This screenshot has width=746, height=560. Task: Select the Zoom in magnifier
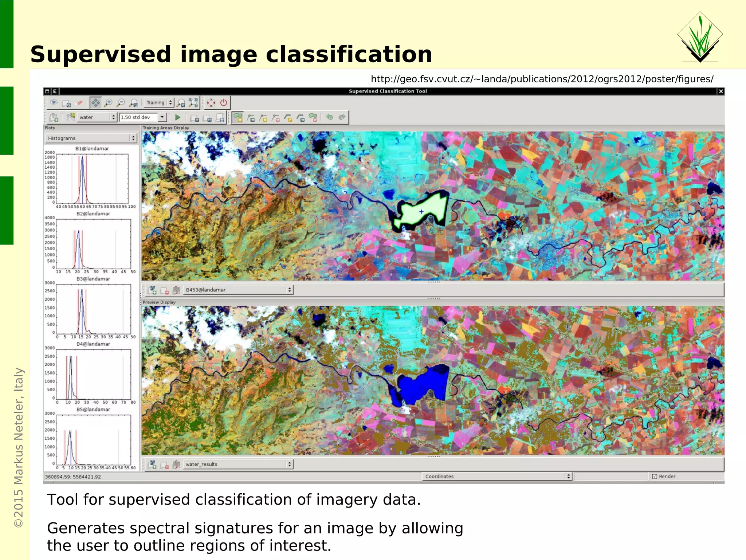tap(108, 103)
